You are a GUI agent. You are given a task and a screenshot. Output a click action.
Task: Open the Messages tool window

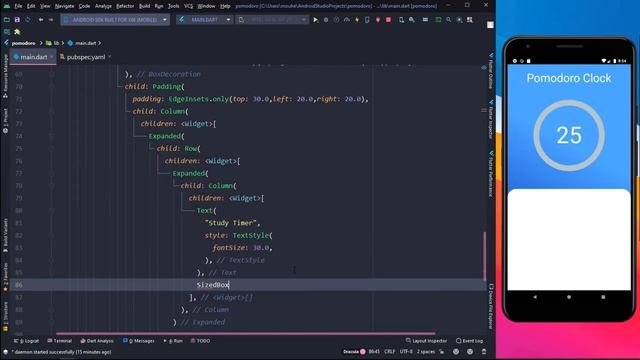point(139,340)
